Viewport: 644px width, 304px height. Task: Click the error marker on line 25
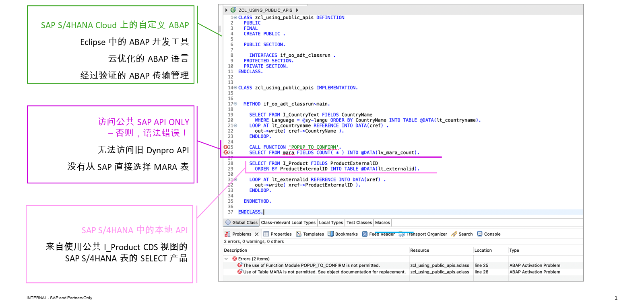[226, 147]
